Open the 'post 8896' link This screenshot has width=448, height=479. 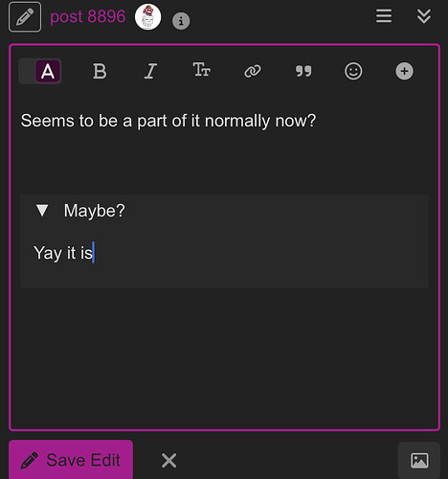(x=88, y=16)
